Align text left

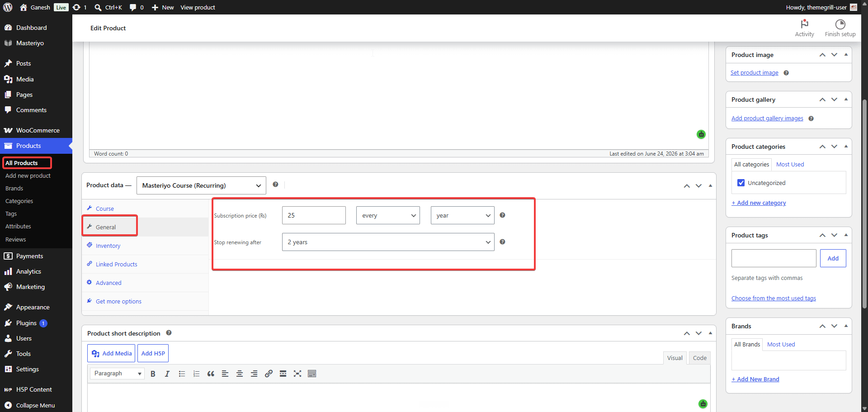(225, 374)
